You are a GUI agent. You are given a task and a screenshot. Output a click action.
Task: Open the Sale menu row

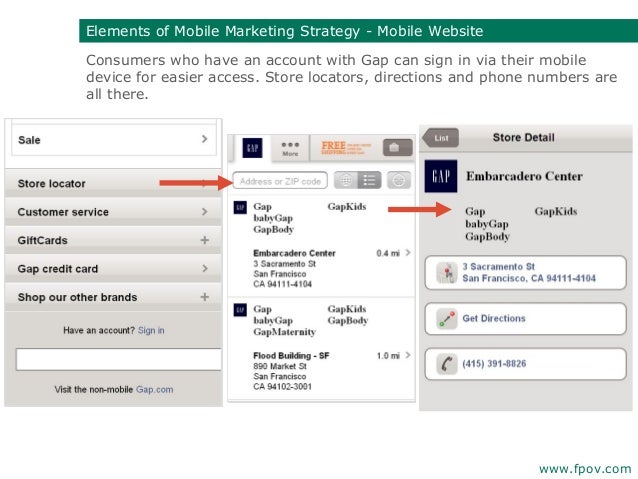pyautogui.click(x=114, y=140)
